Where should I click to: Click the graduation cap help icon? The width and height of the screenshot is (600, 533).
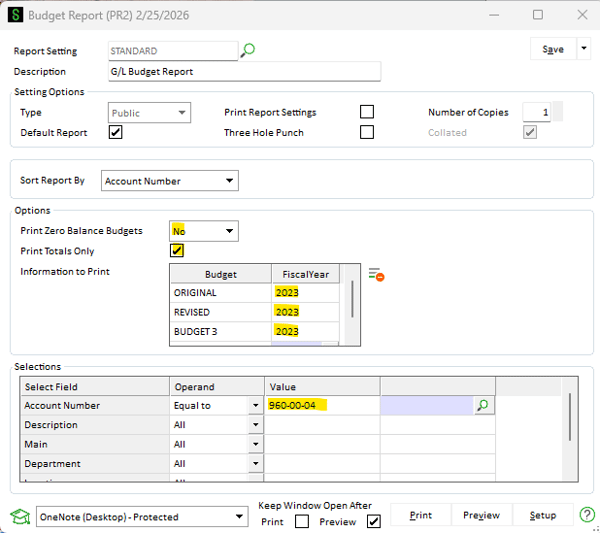(x=19, y=516)
